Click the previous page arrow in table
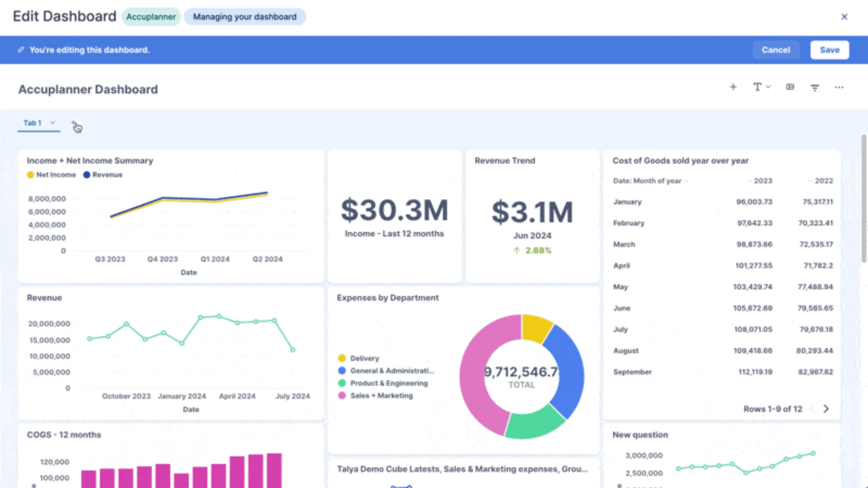This screenshot has height=488, width=868. pyautogui.click(x=812, y=408)
